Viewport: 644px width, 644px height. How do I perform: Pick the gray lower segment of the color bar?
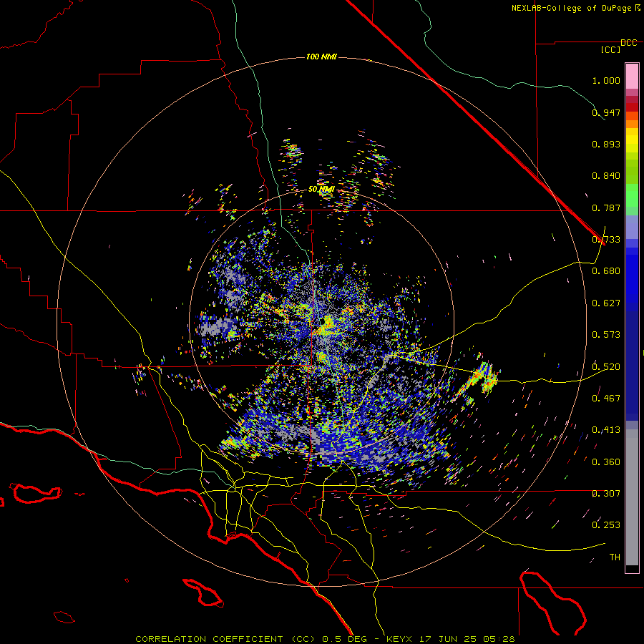click(632, 497)
